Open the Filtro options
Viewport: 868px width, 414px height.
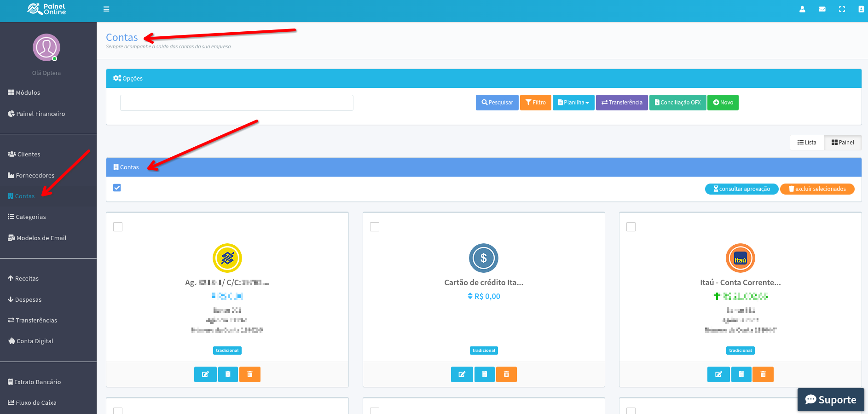coord(535,103)
